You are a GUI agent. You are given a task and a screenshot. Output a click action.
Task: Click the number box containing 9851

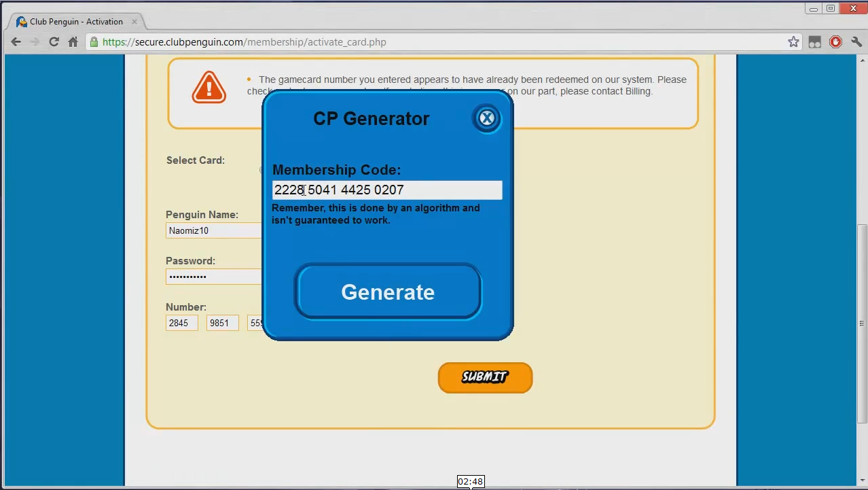pyautogui.click(x=223, y=323)
